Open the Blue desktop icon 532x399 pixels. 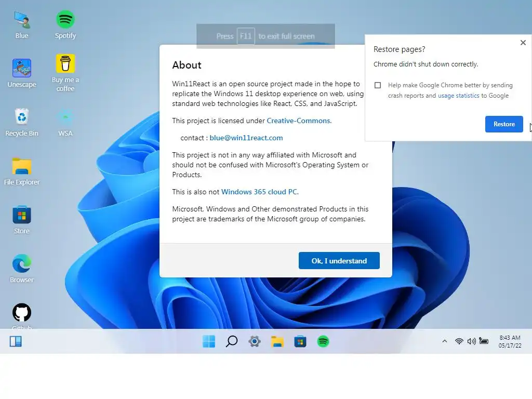tap(22, 24)
